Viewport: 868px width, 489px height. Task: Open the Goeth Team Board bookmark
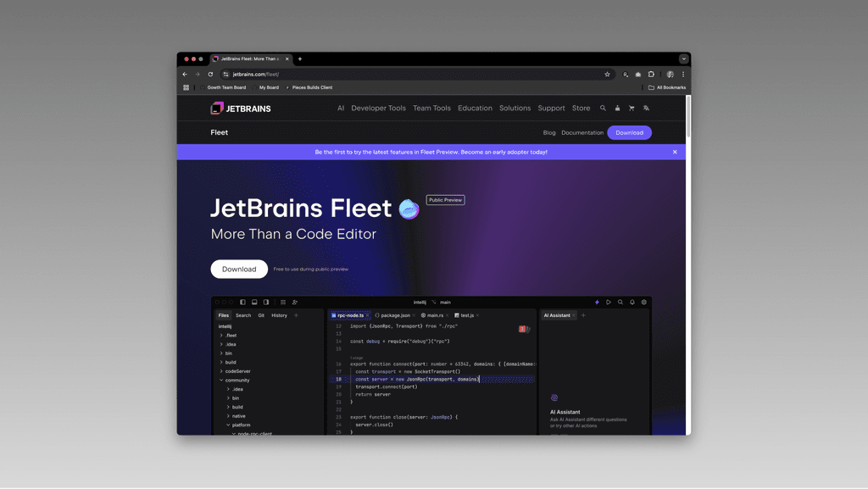pyautogui.click(x=223, y=87)
